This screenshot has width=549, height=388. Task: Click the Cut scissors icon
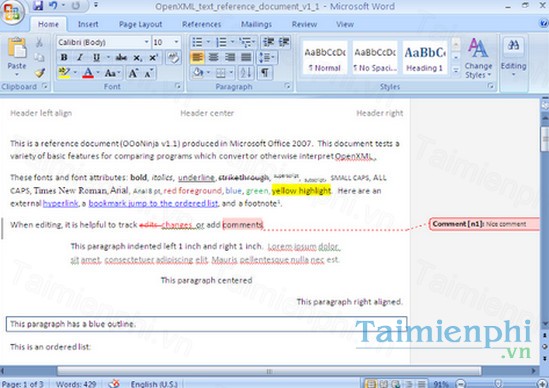click(39, 42)
